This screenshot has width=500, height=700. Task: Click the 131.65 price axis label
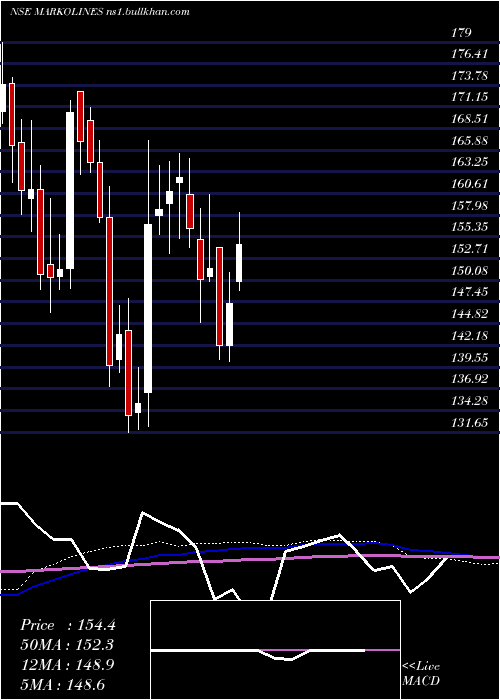pyautogui.click(x=470, y=423)
